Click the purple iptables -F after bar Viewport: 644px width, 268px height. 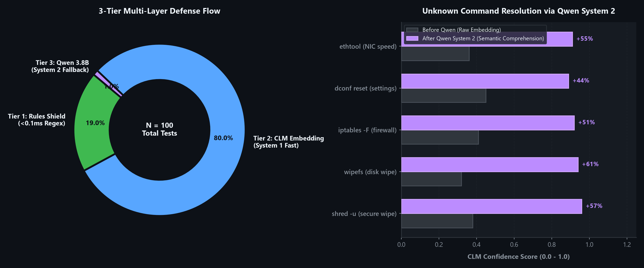488,123
